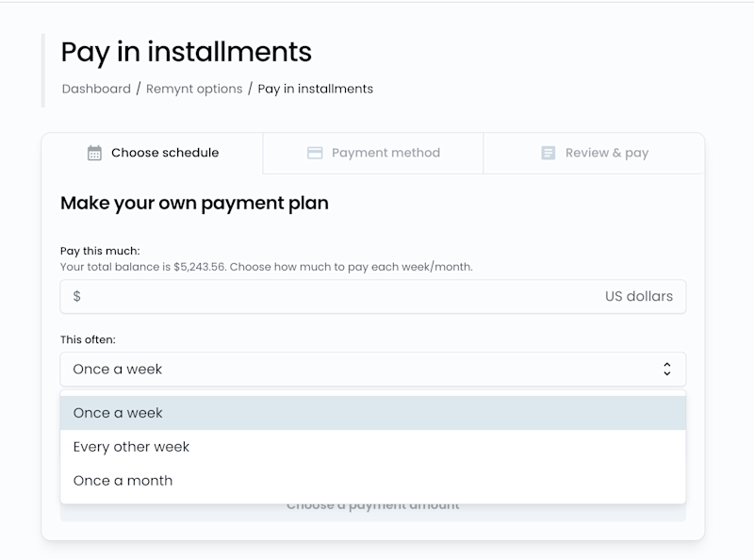This screenshot has height=560, width=754.
Task: Click the credit card icon beside Payment method
Action: [x=315, y=153]
